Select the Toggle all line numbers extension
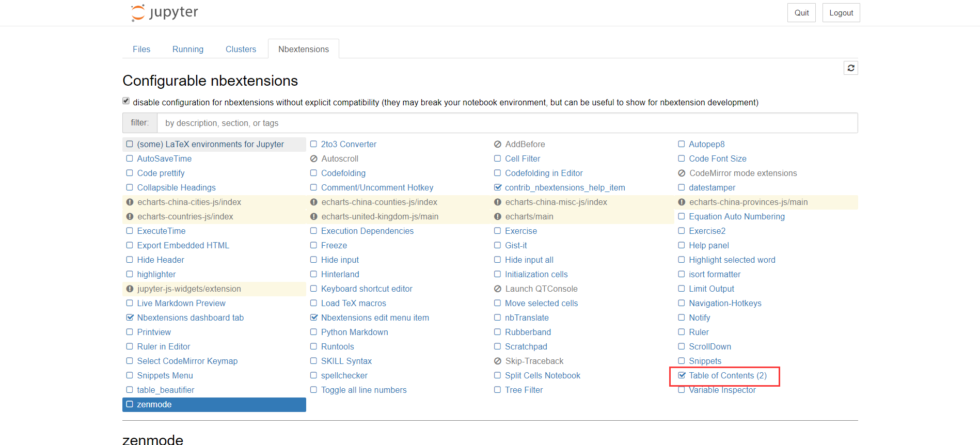Viewport: 980px width, 445px height. (364, 390)
